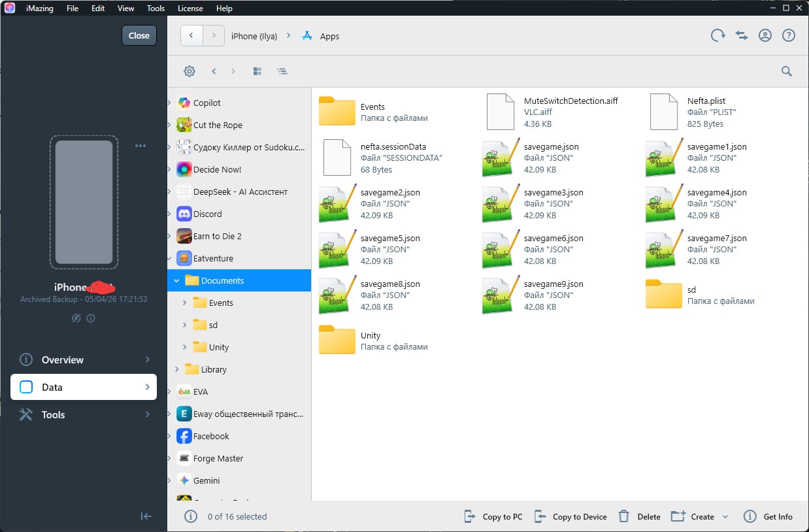Screen dimensions: 809x532
Task: Click the navigation forward button
Action: [214, 36]
